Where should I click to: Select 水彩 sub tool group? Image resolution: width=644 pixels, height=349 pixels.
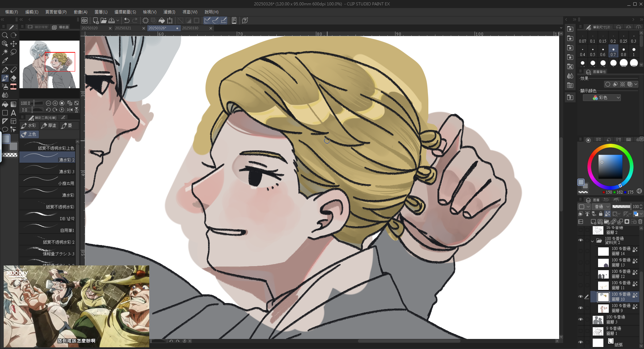coord(29,126)
